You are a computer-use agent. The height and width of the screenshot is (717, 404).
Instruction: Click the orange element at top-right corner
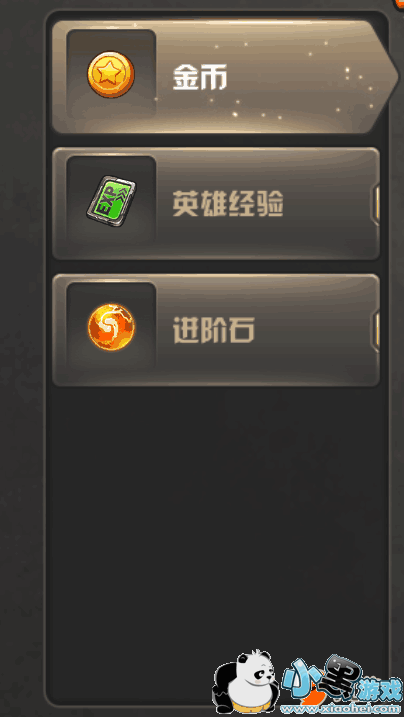[x=399, y=4]
